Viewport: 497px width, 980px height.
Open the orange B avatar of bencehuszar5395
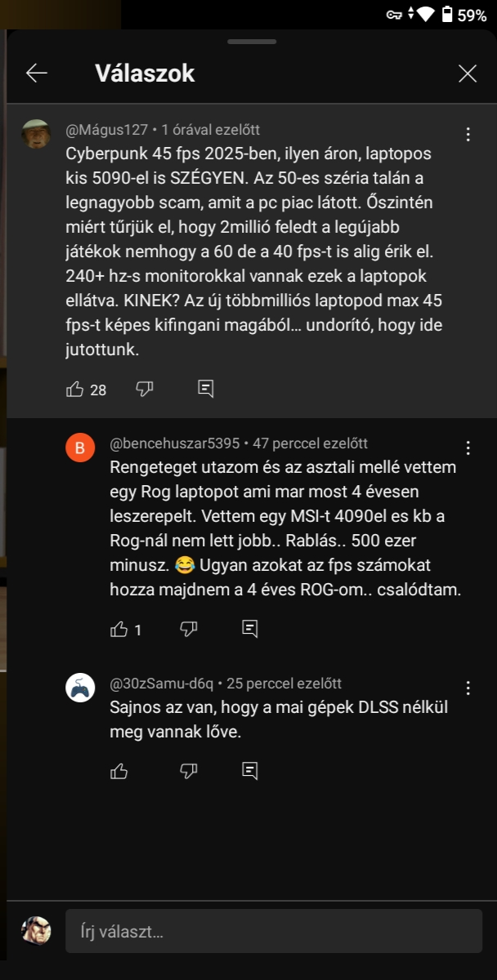tap(80, 448)
